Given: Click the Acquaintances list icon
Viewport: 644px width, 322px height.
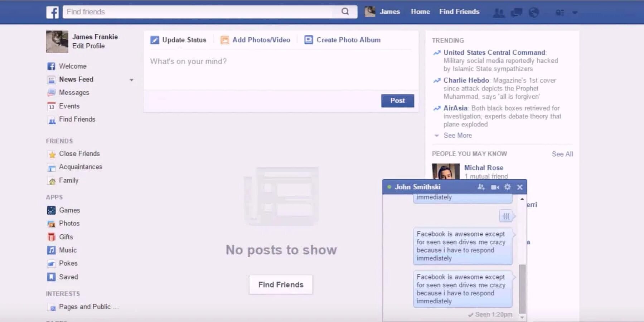Looking at the screenshot, I should click(x=52, y=167).
